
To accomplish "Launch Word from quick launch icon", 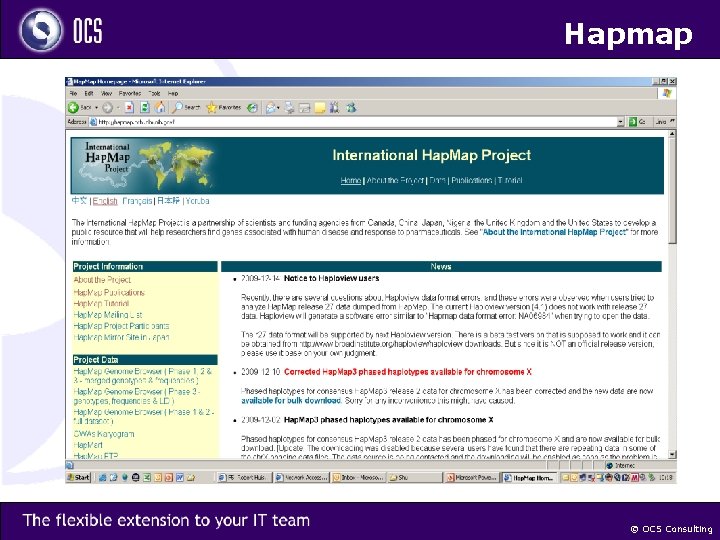I will (180, 478).
